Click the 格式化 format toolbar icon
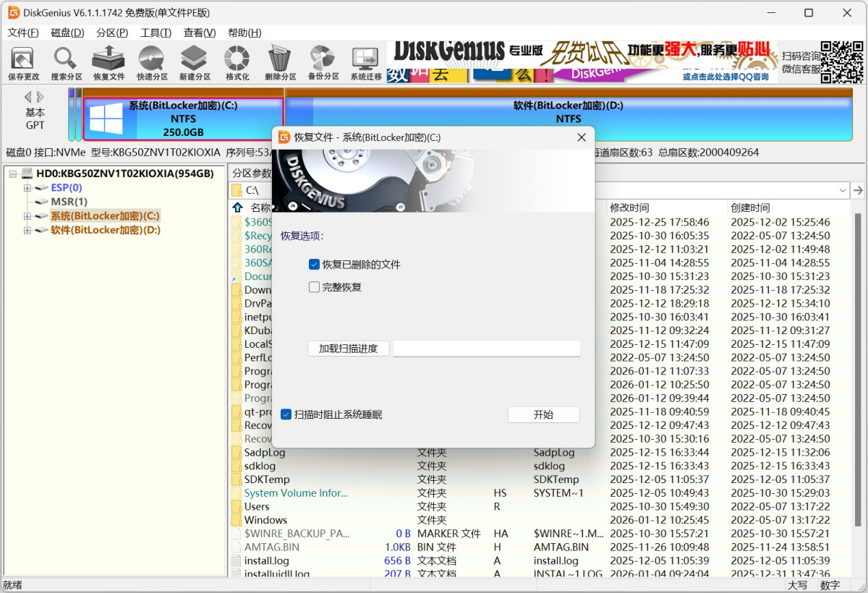The image size is (868, 593). pyautogui.click(x=236, y=62)
